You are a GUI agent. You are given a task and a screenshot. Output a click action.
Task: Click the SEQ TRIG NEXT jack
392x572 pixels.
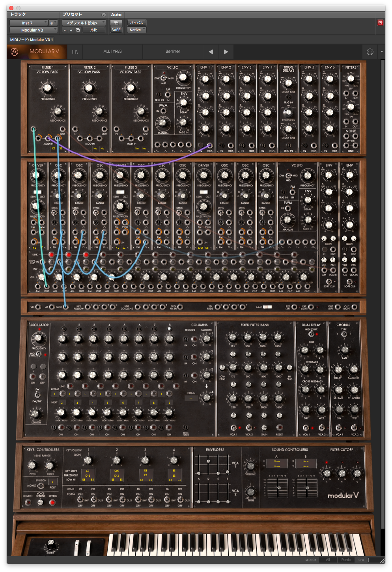click(x=185, y=427)
